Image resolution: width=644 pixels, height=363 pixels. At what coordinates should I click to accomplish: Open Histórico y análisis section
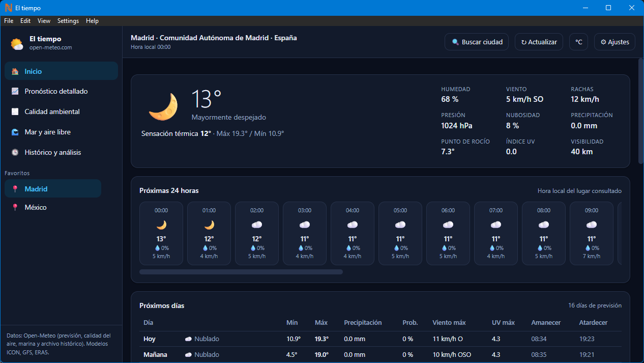pos(61,152)
